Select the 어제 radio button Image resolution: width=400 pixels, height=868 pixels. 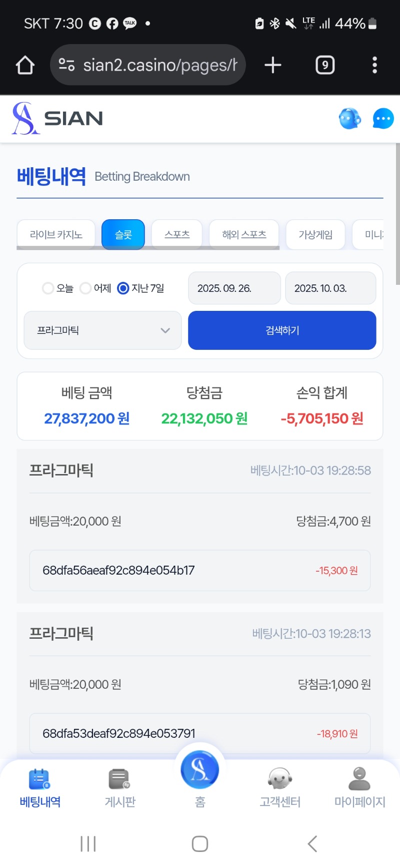(x=85, y=288)
